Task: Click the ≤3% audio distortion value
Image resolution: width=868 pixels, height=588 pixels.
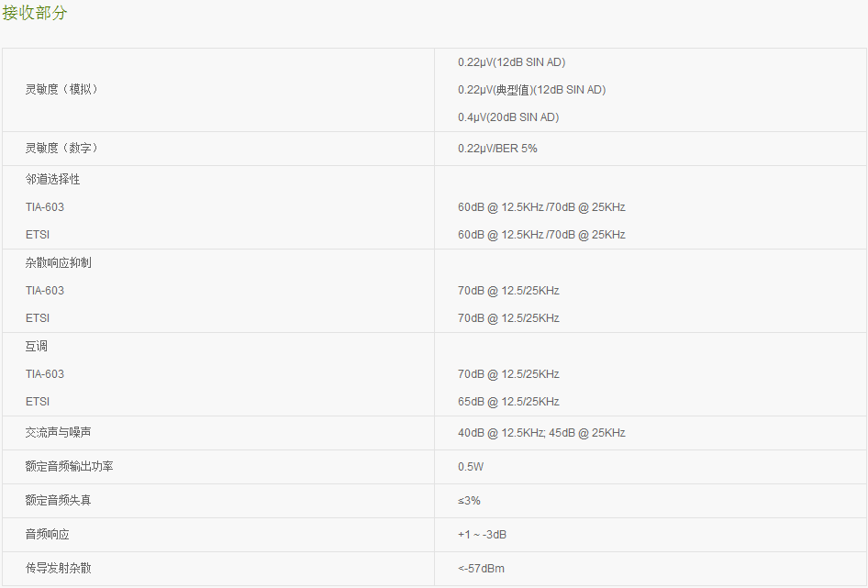Action: (469, 501)
